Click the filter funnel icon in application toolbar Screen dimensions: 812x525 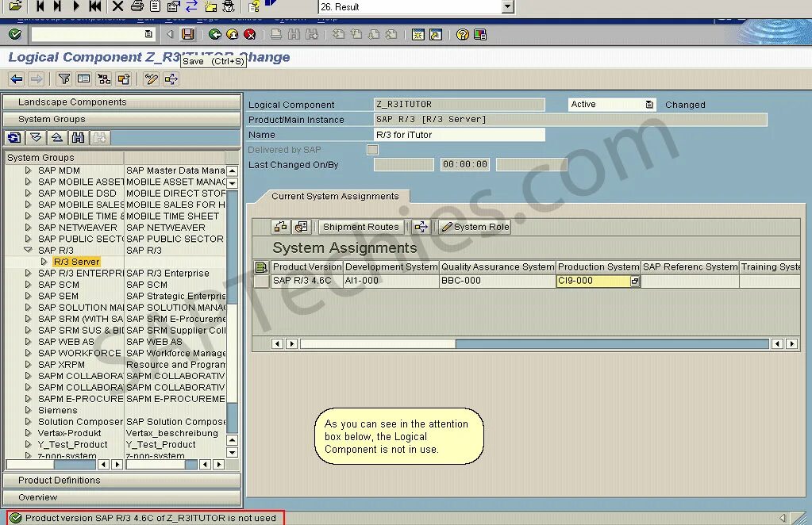tap(64, 79)
